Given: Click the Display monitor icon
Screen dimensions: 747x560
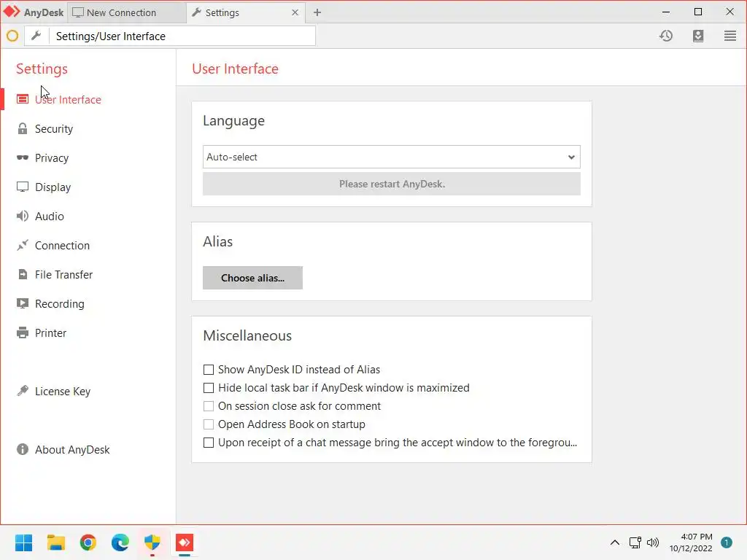Looking at the screenshot, I should [x=23, y=187].
